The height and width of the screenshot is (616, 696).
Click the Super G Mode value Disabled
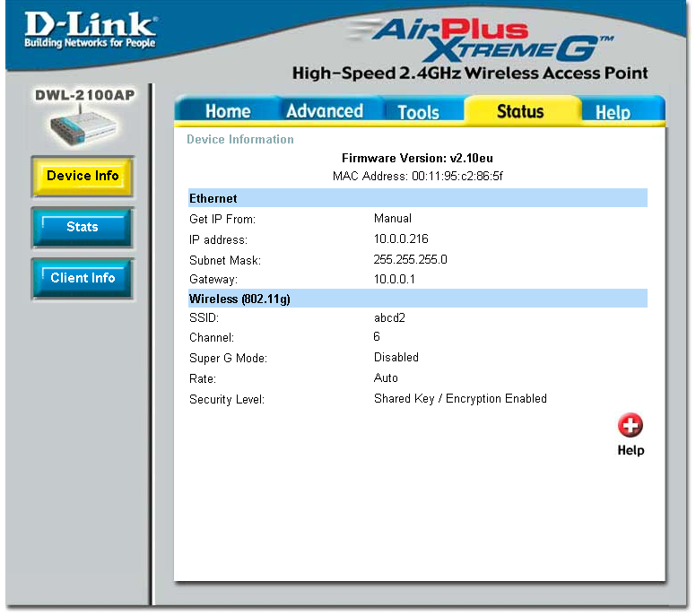point(396,357)
